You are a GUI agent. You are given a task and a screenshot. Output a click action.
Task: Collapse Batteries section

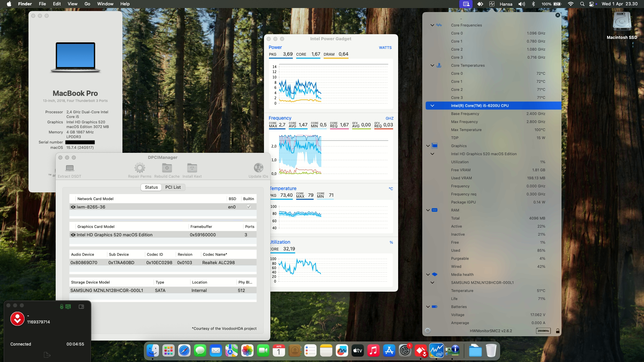428,307
